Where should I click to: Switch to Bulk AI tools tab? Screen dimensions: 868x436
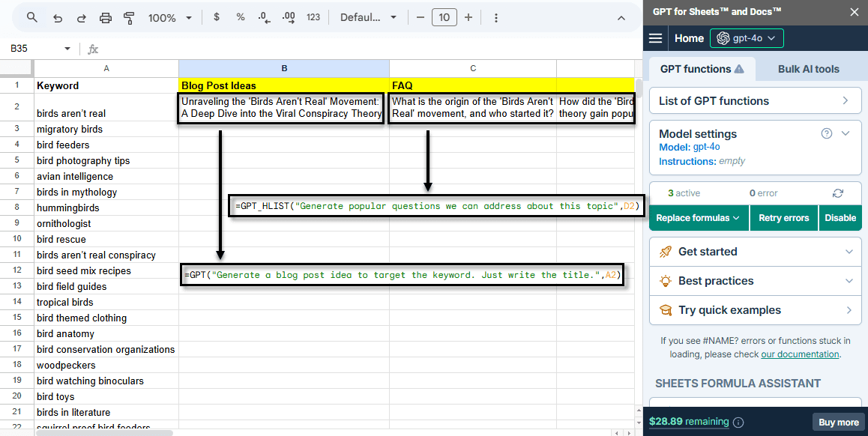pos(808,69)
